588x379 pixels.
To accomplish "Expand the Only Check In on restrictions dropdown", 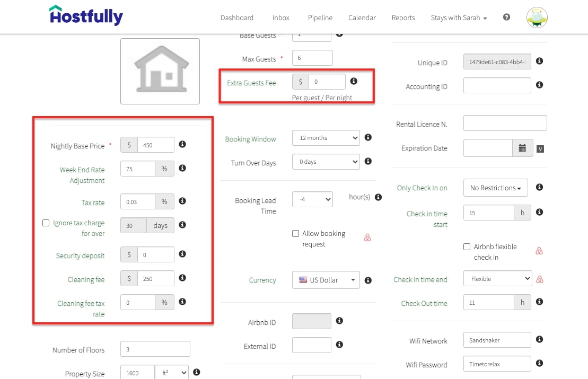I will click(495, 187).
